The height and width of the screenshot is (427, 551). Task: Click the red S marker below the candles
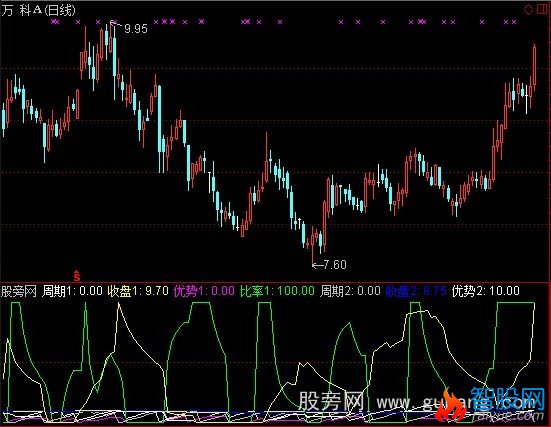tap(77, 276)
